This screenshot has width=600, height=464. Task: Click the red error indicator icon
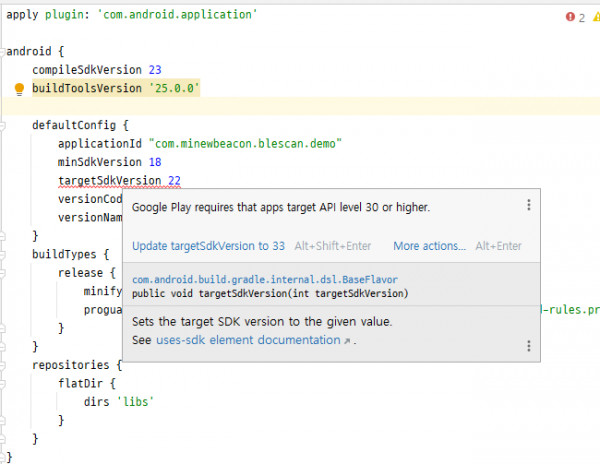point(570,17)
